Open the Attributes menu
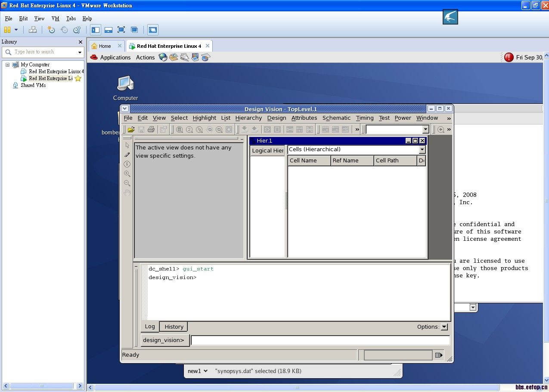 (304, 118)
